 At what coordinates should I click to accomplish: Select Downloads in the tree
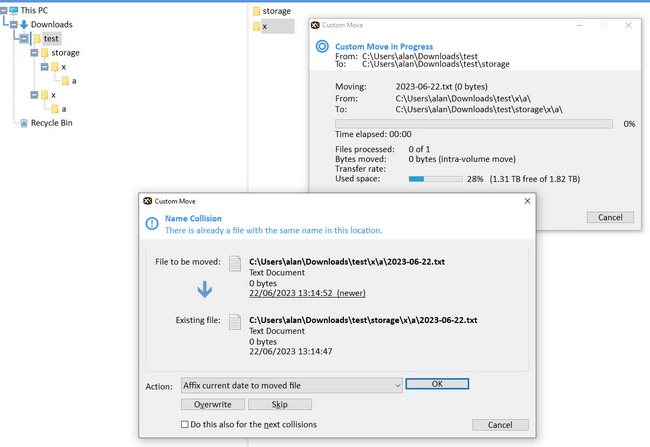click(x=51, y=24)
